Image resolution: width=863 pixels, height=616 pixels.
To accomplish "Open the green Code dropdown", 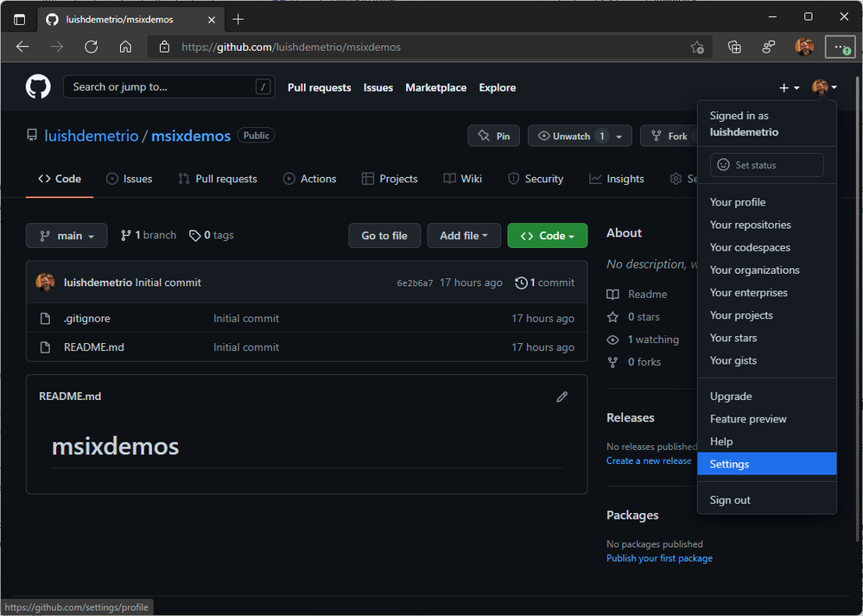I will (547, 236).
